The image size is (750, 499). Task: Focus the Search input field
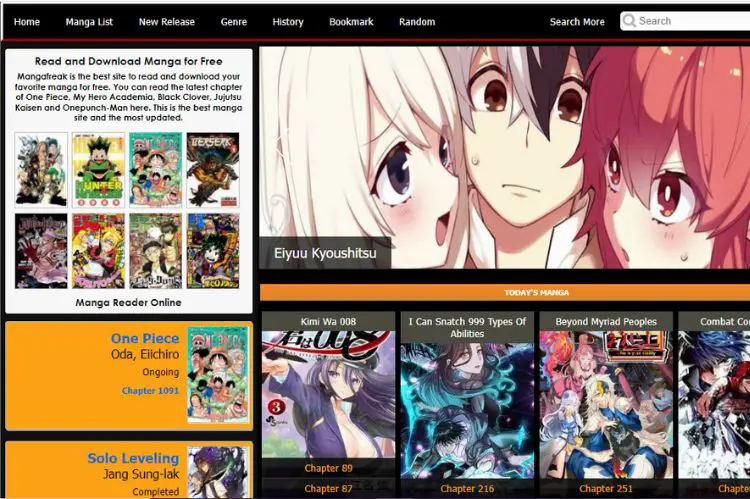pos(685,21)
